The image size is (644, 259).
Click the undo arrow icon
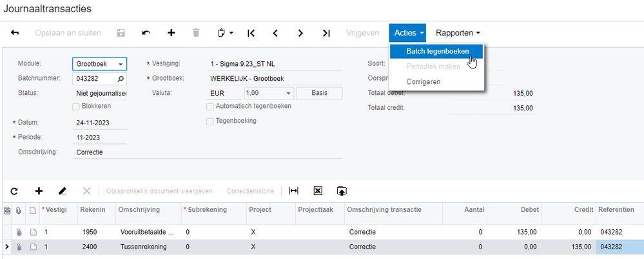(x=146, y=33)
